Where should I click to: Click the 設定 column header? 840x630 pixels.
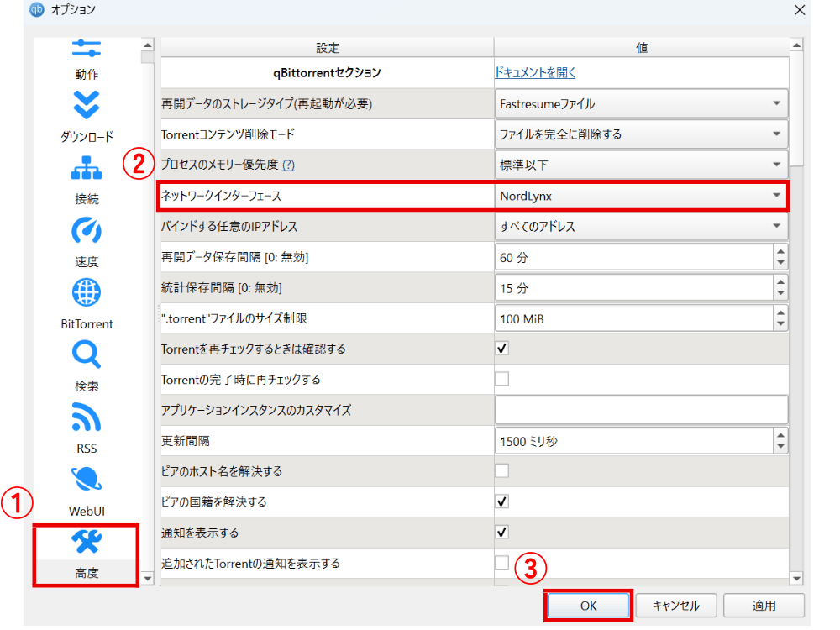click(328, 48)
